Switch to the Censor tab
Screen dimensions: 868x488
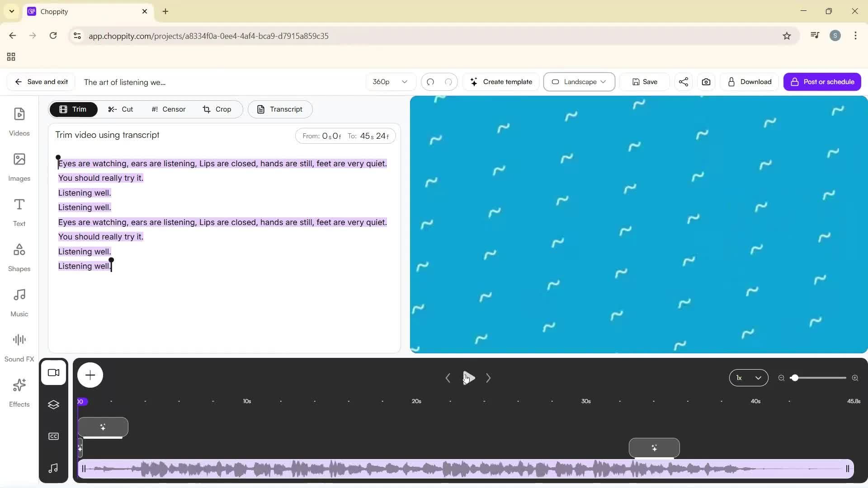click(x=168, y=109)
